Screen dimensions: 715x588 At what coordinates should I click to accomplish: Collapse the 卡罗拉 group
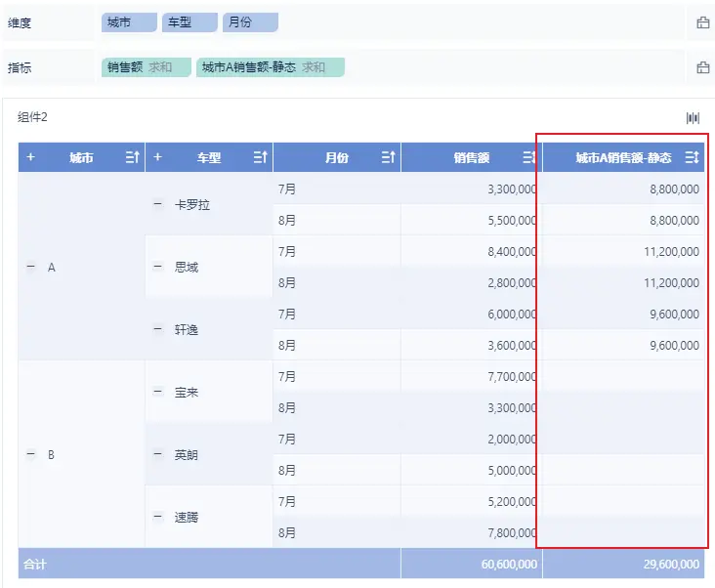[x=158, y=204]
